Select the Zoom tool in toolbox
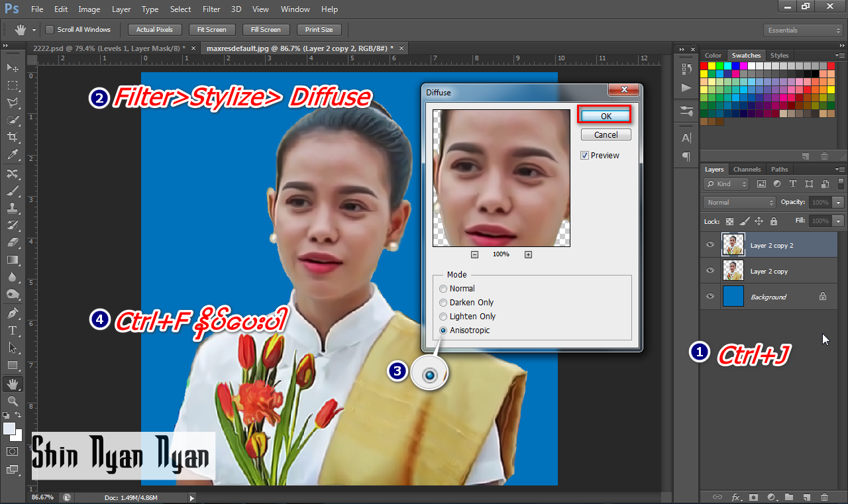848x504 pixels. coord(13,401)
